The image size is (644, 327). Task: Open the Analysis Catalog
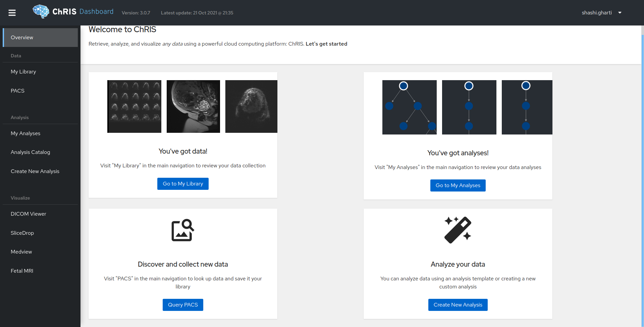30,152
